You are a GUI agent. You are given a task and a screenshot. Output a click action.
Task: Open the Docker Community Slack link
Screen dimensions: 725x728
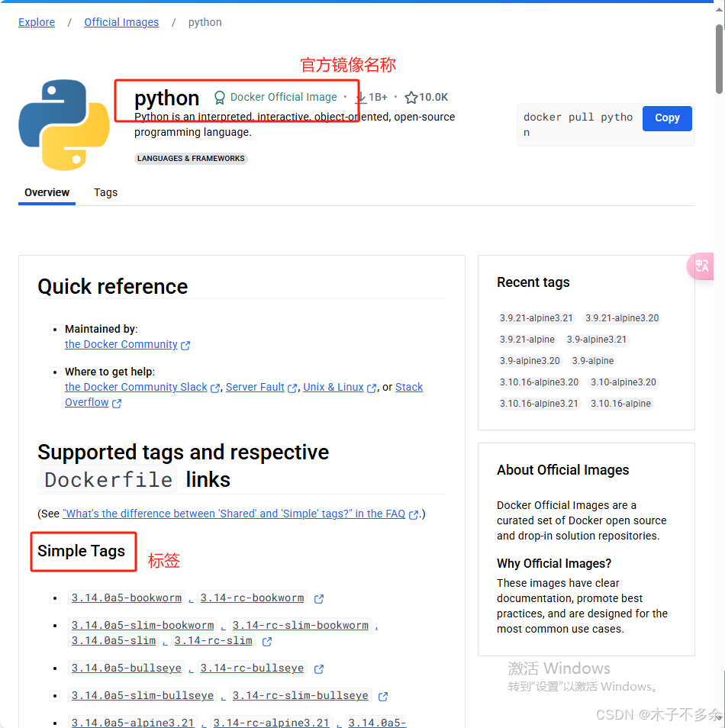[x=136, y=387]
